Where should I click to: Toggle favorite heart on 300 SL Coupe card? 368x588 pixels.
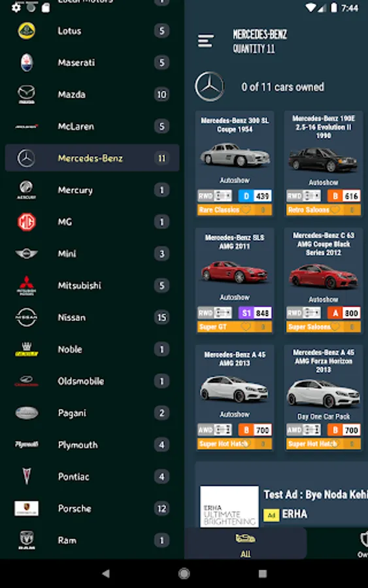pos(246,210)
